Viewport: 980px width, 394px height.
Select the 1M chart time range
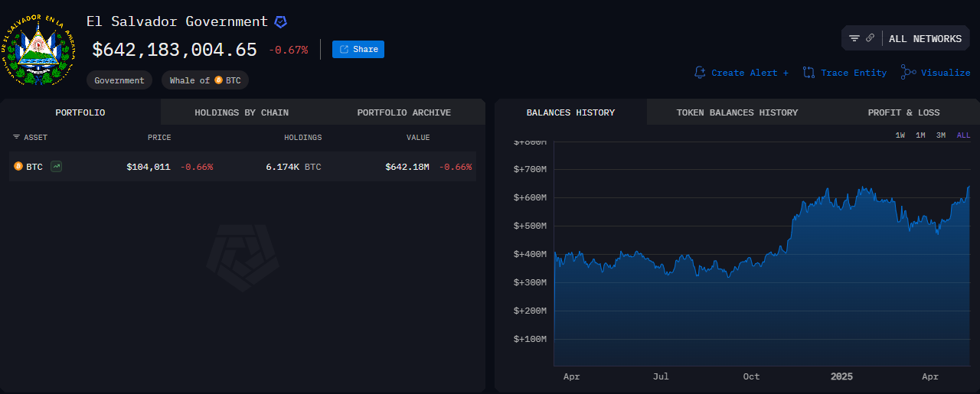(920, 135)
